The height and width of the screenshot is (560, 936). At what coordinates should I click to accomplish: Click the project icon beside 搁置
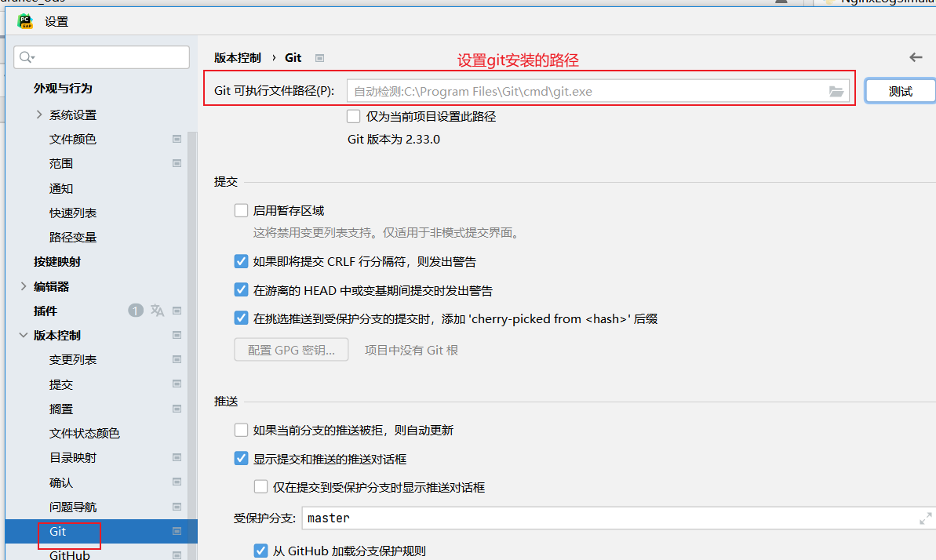[177, 409]
